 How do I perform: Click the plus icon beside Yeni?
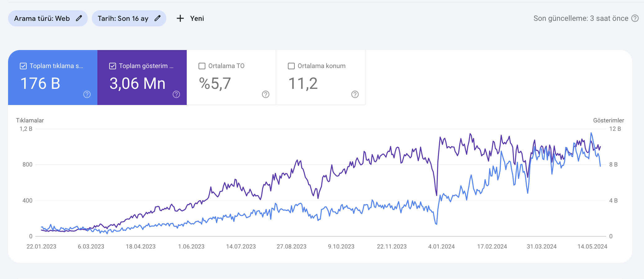coord(180,18)
